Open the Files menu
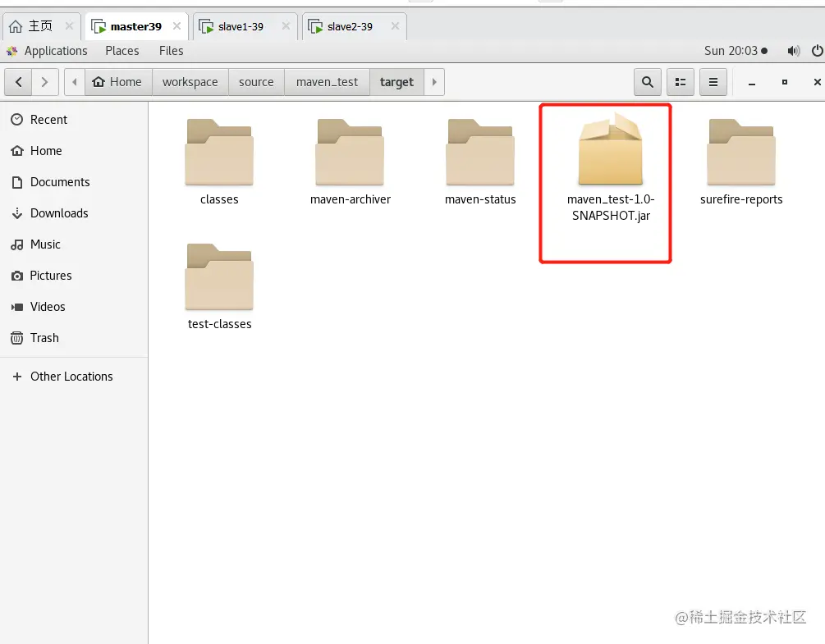Viewport: 825px width, 644px height. [x=171, y=51]
